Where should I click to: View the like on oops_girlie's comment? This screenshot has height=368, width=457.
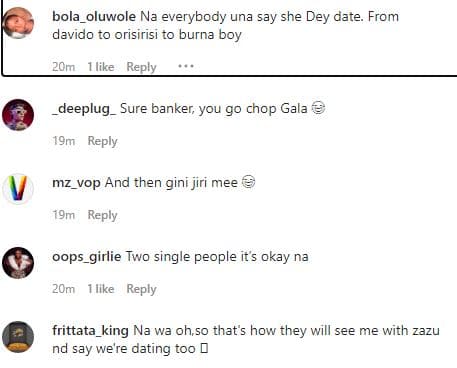[101, 289]
